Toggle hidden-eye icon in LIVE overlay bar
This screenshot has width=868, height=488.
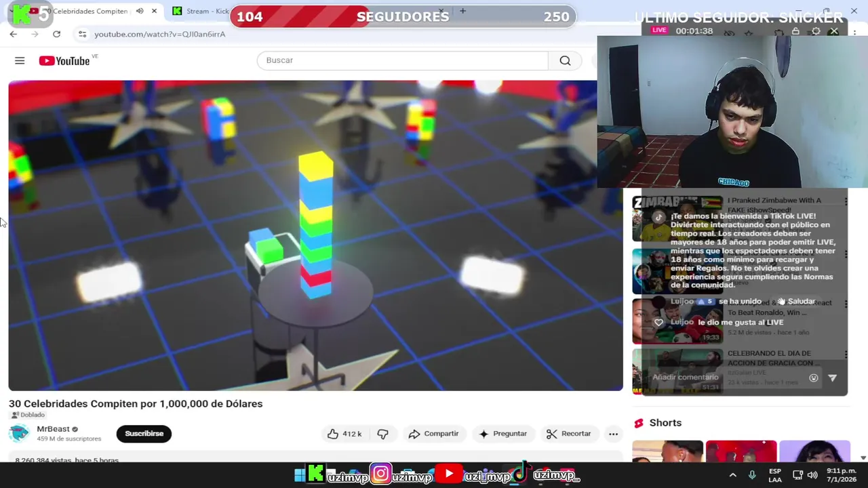(x=729, y=32)
